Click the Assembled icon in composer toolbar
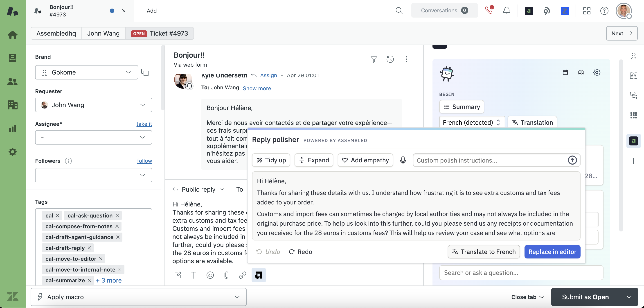 [x=259, y=275]
